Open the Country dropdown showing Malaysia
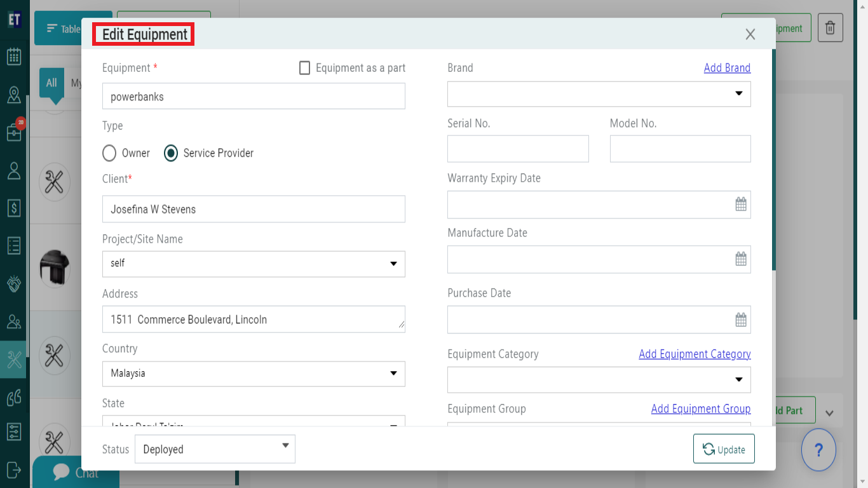 [x=254, y=374]
